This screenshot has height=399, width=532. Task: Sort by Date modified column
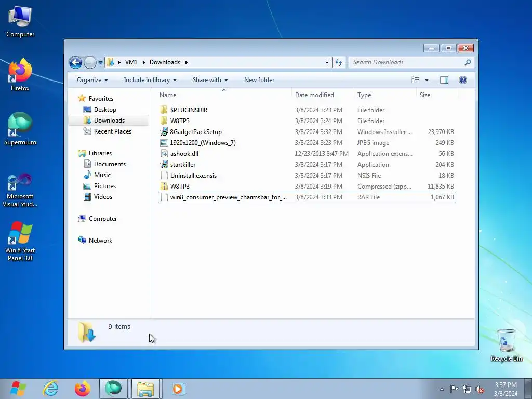click(x=323, y=95)
